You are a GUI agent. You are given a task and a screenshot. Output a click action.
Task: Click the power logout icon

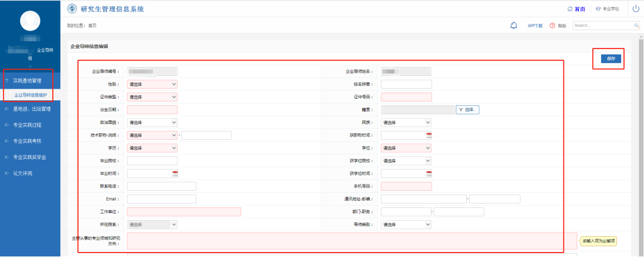(x=636, y=8)
